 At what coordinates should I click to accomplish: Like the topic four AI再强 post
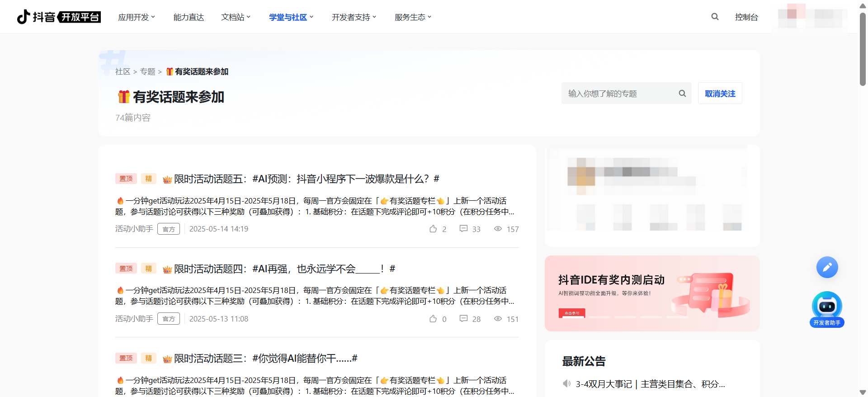[x=433, y=319]
